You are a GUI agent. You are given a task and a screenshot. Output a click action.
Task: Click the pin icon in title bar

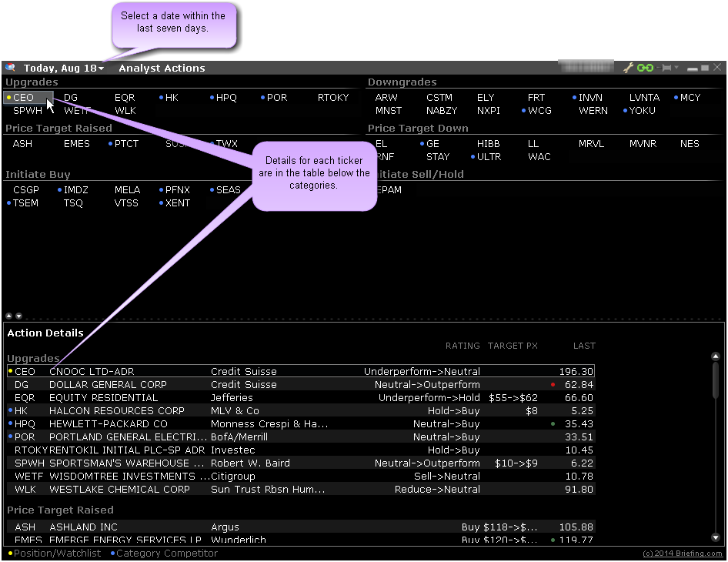[666, 68]
